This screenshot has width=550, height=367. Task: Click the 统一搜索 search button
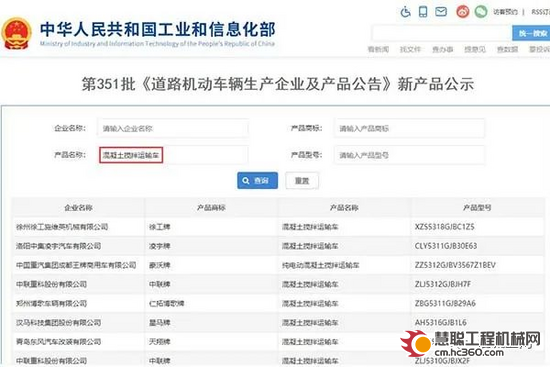click(531, 33)
